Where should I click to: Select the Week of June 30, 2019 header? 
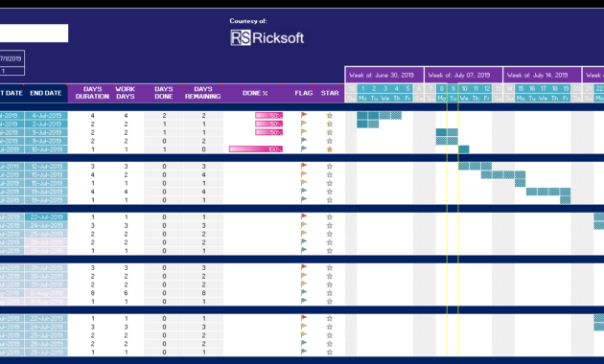(x=384, y=75)
